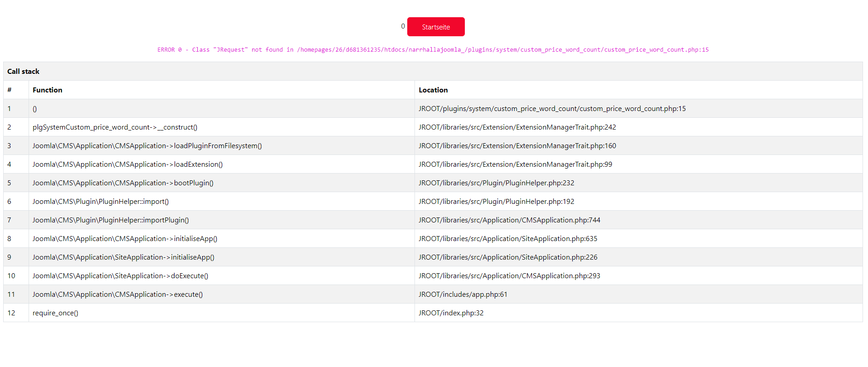The image size is (868, 367).
Task: Select the PluginHelper::import() row
Action: [x=101, y=202]
